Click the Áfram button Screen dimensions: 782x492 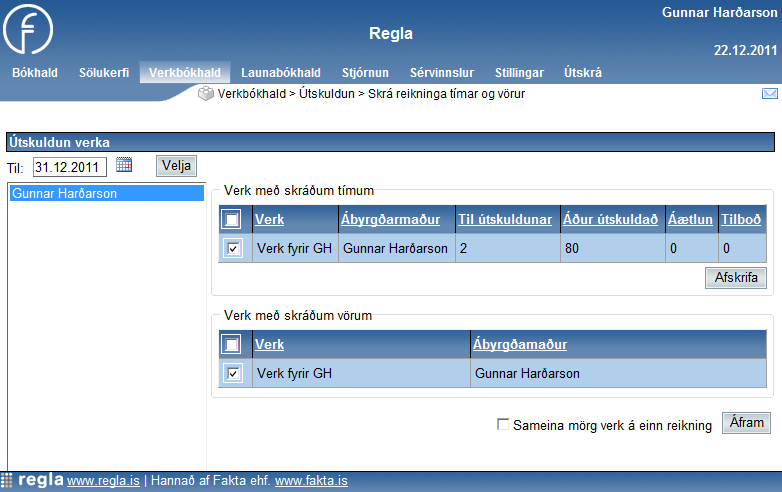[746, 423]
